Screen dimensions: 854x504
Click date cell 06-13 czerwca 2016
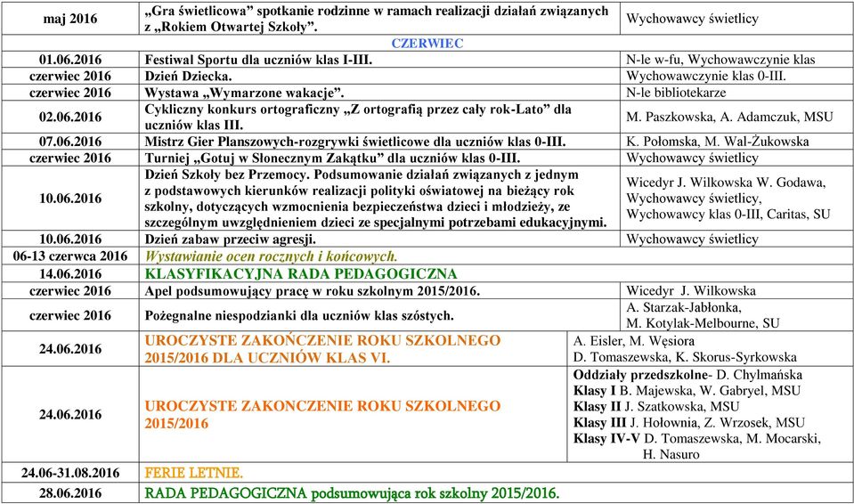(x=70, y=256)
